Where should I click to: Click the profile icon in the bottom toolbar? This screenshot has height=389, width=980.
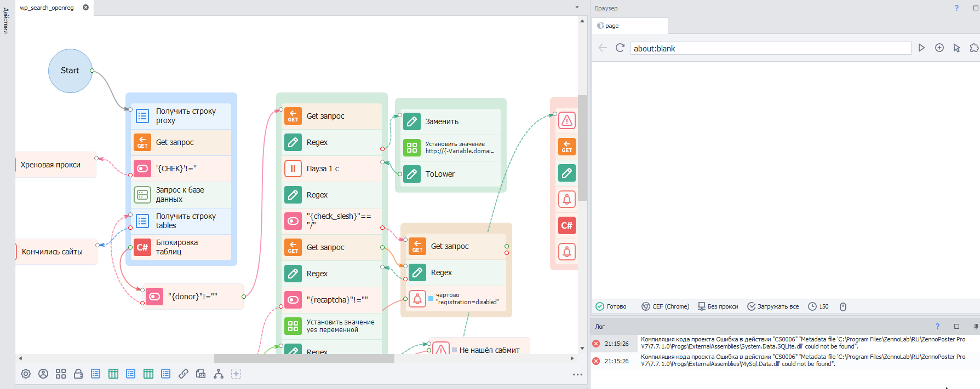click(43, 374)
